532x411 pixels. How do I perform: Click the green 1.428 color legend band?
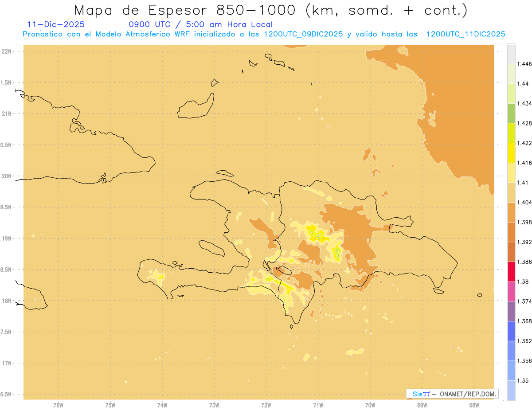[511, 113]
